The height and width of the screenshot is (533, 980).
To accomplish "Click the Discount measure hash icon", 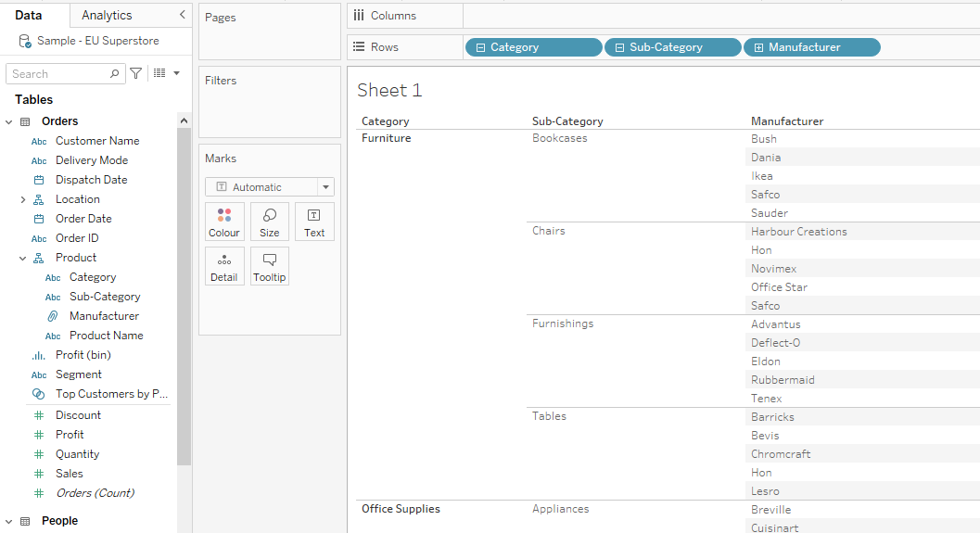I will [x=39, y=415].
